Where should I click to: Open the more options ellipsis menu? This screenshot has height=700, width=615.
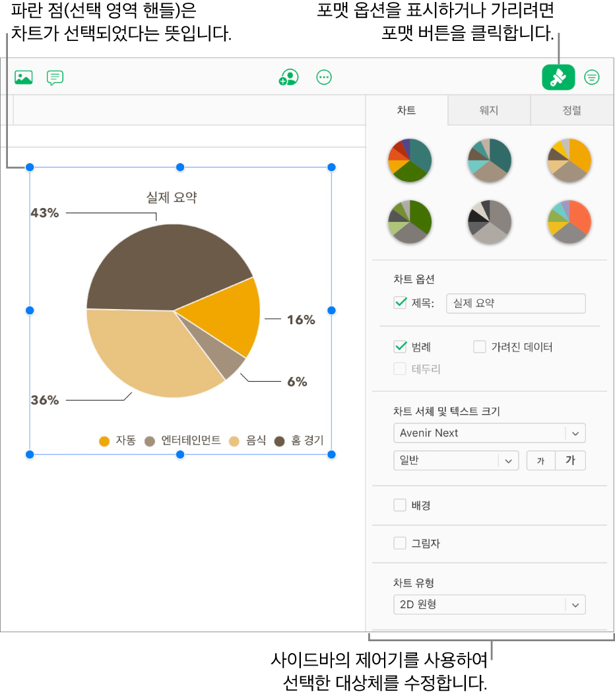coord(324,77)
